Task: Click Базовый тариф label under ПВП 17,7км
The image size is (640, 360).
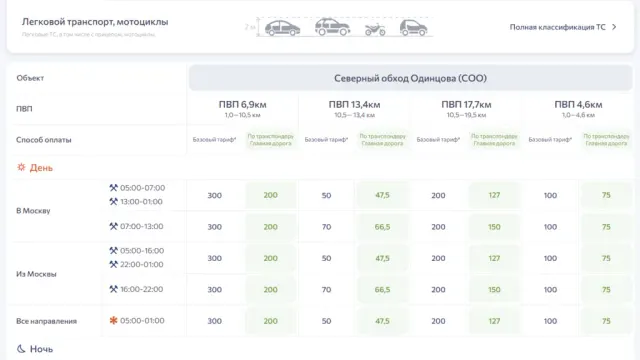Action: [x=438, y=140]
